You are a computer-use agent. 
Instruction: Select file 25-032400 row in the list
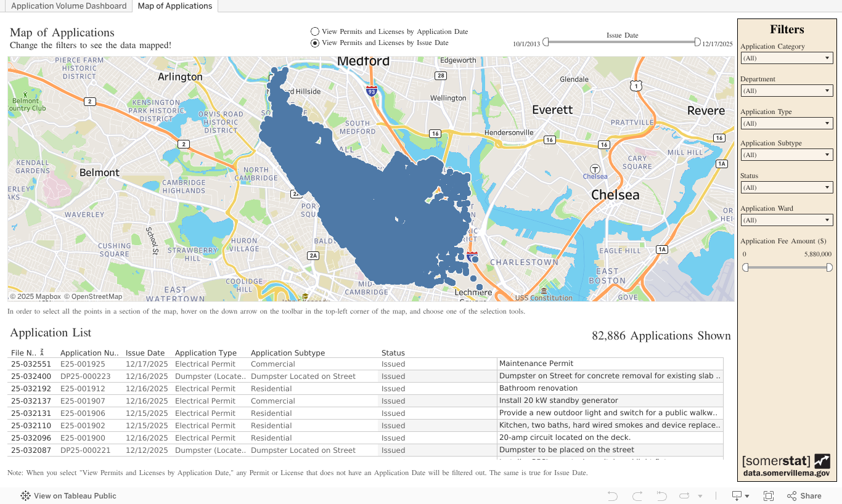[30, 376]
